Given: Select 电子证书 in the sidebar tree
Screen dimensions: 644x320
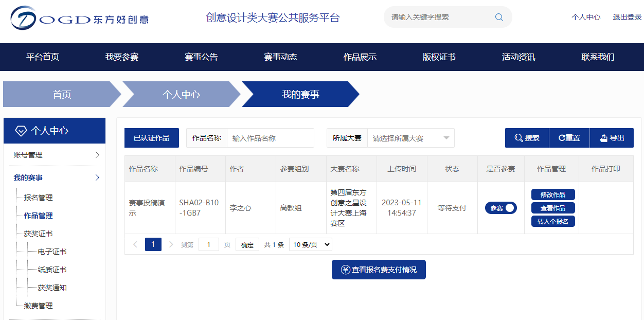Looking at the screenshot, I should 52,252.
